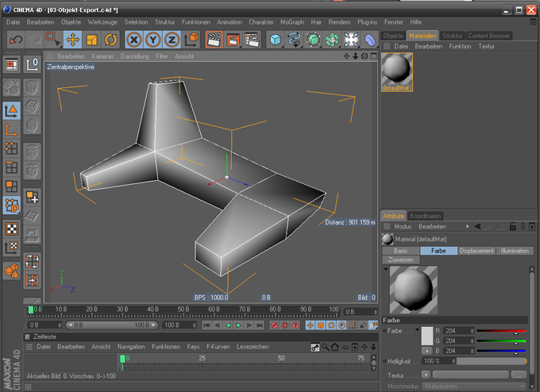
Task: Toggle X axis lock
Action: point(134,40)
